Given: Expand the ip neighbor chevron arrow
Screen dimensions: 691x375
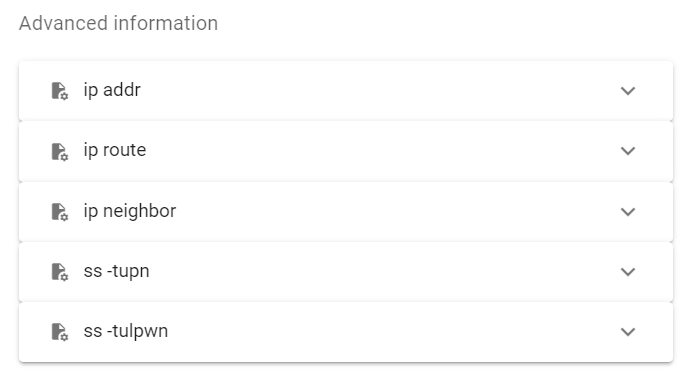Looking at the screenshot, I should [628, 212].
